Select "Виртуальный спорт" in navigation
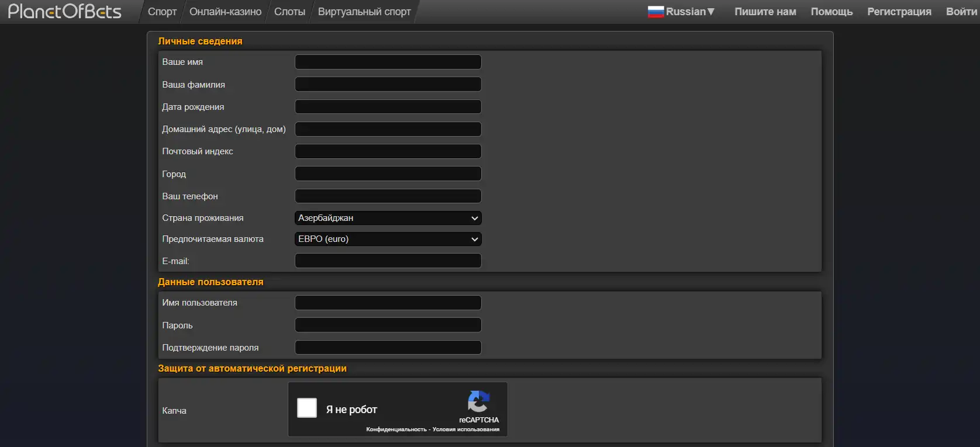This screenshot has height=447, width=980. pyautogui.click(x=364, y=12)
